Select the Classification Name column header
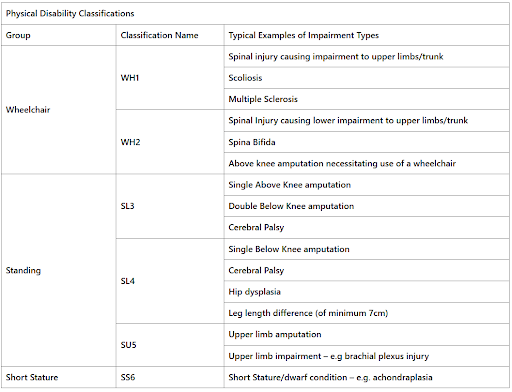This screenshot has height=392, width=512. 159,35
